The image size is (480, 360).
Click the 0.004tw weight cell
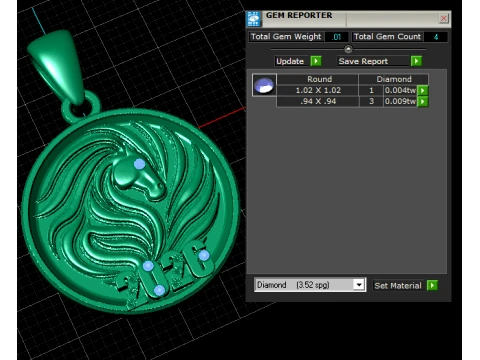pos(400,90)
